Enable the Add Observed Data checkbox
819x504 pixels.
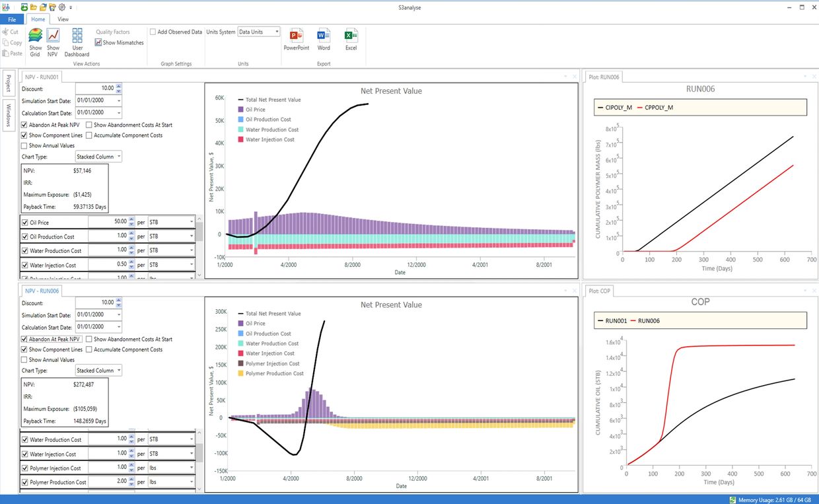153,32
